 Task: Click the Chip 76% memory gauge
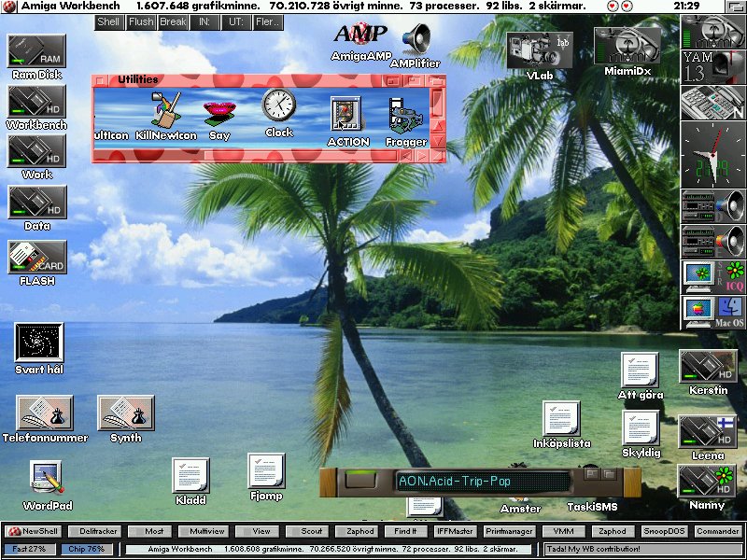(89, 549)
